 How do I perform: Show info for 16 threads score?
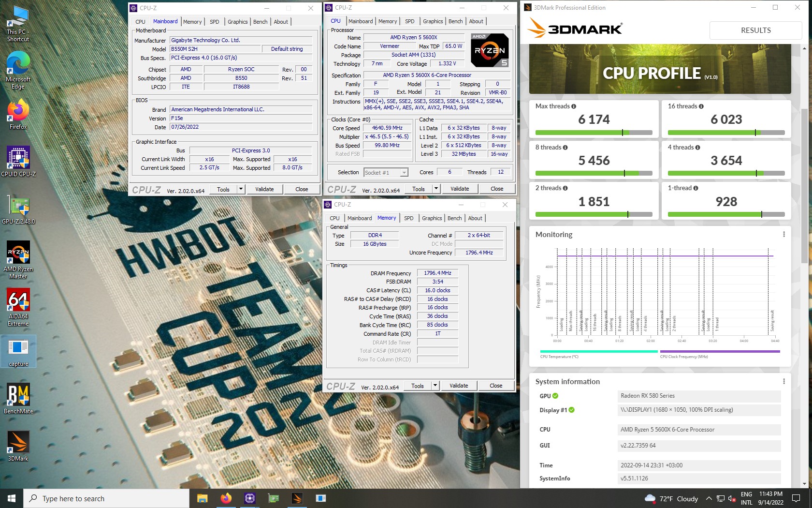701,106
